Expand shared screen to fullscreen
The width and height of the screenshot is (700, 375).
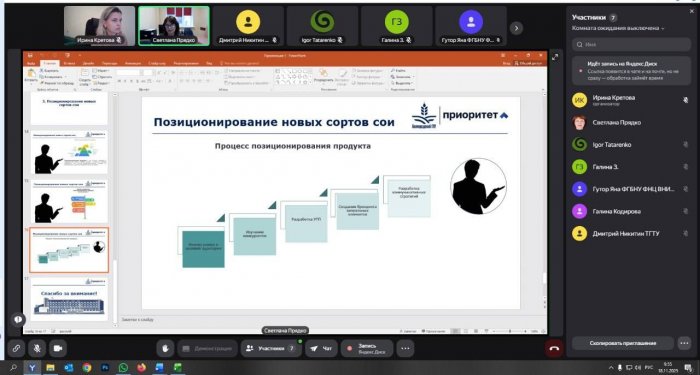pos(555,57)
